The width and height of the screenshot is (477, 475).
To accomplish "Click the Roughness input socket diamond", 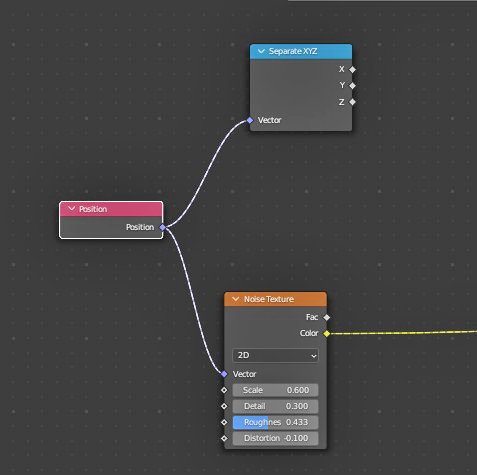I will (224, 422).
